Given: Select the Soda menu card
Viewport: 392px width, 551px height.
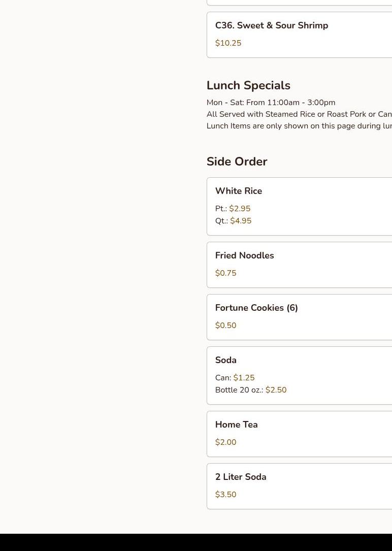Looking at the screenshot, I should click(x=299, y=376).
